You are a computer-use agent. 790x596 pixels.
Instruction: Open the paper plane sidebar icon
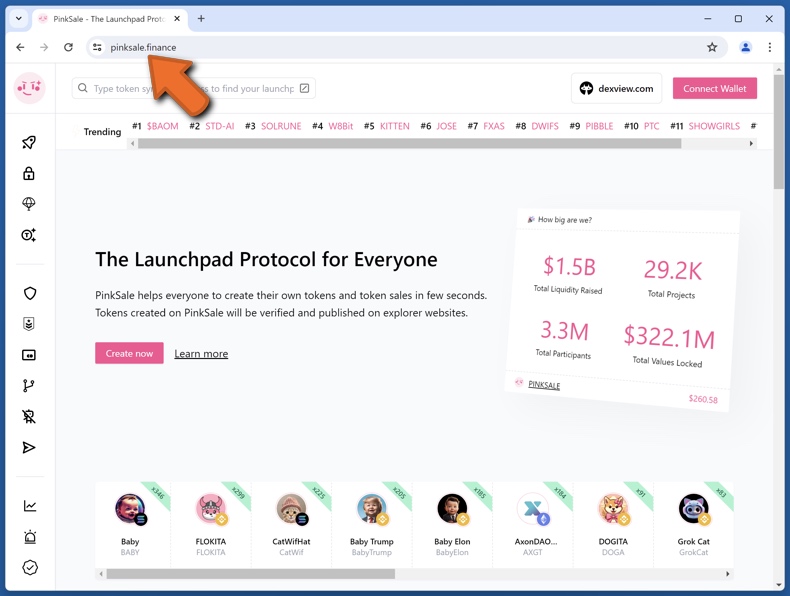coord(29,447)
